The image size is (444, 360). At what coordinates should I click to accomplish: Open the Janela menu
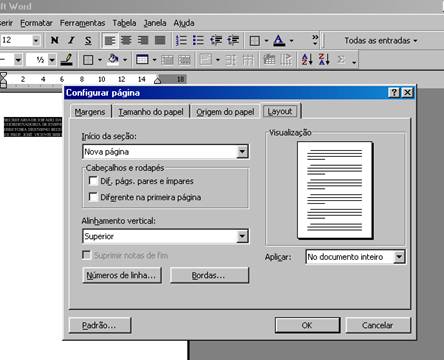(155, 23)
